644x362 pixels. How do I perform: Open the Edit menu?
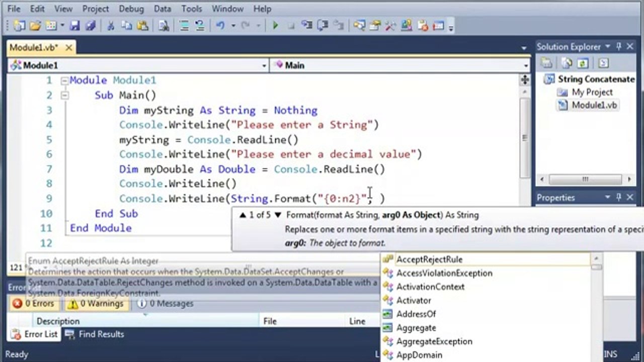37,9
